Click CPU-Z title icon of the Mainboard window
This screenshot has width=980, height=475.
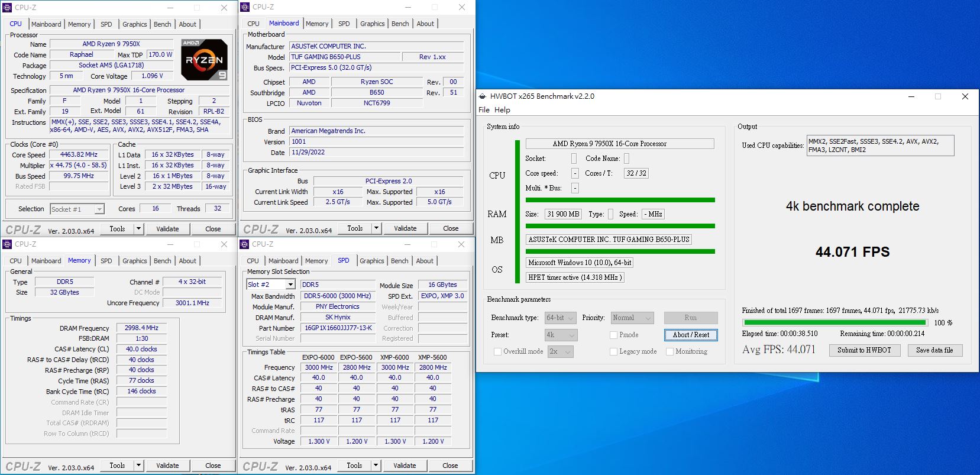(x=245, y=7)
